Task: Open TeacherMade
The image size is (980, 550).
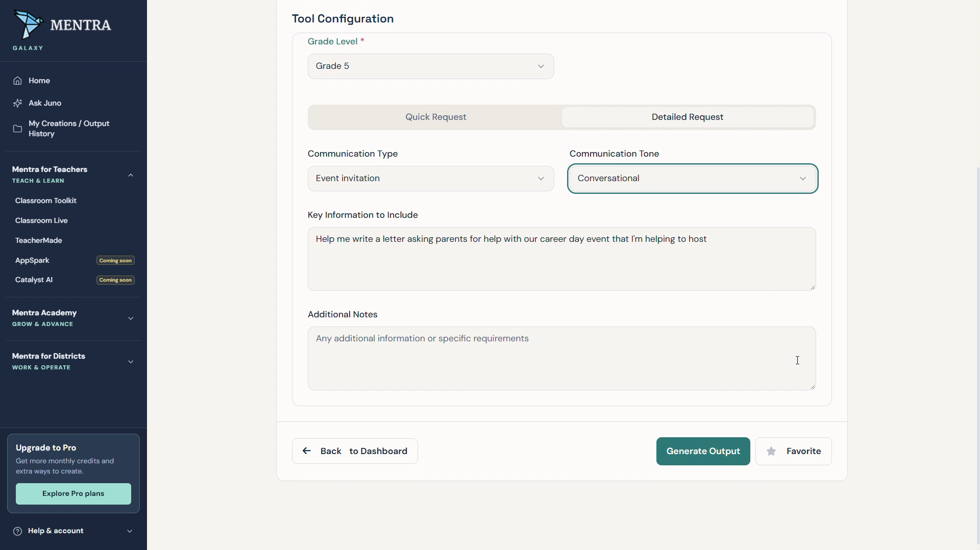Action: click(39, 240)
